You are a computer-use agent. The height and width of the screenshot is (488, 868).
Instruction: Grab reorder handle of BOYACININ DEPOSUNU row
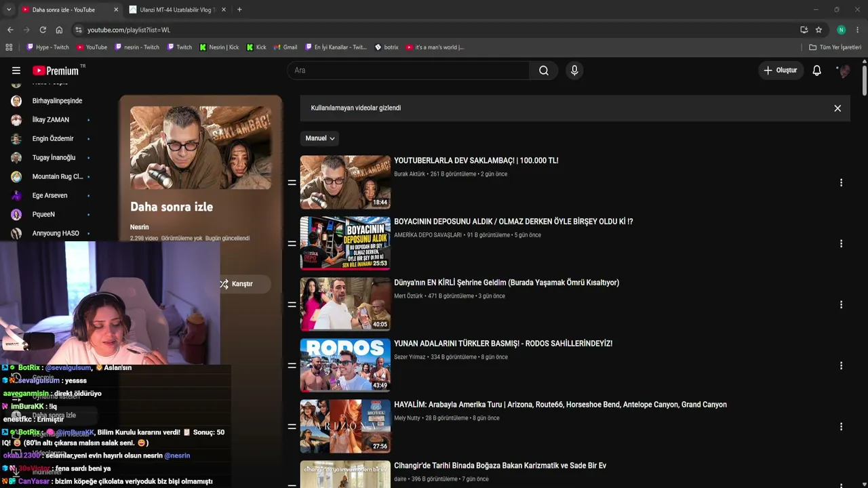click(x=292, y=244)
